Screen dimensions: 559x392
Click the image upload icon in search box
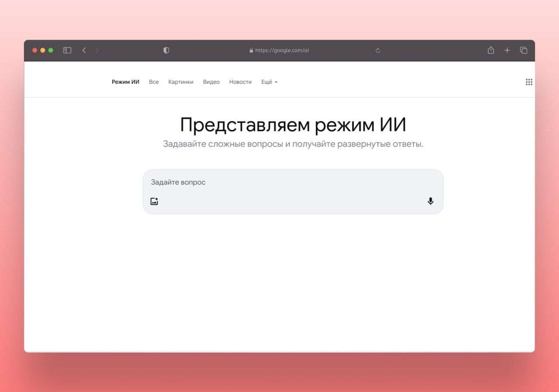point(154,201)
